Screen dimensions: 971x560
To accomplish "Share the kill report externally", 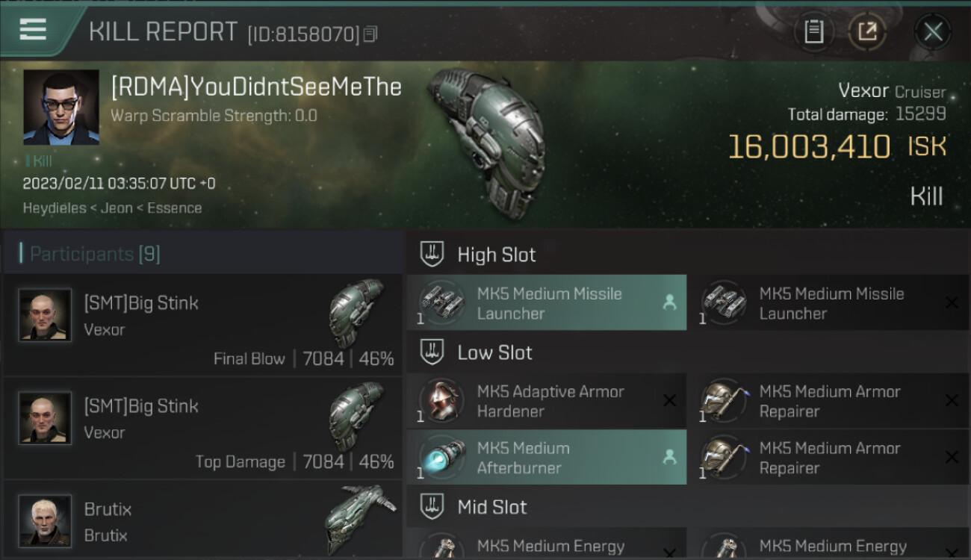I will pos(867,31).
